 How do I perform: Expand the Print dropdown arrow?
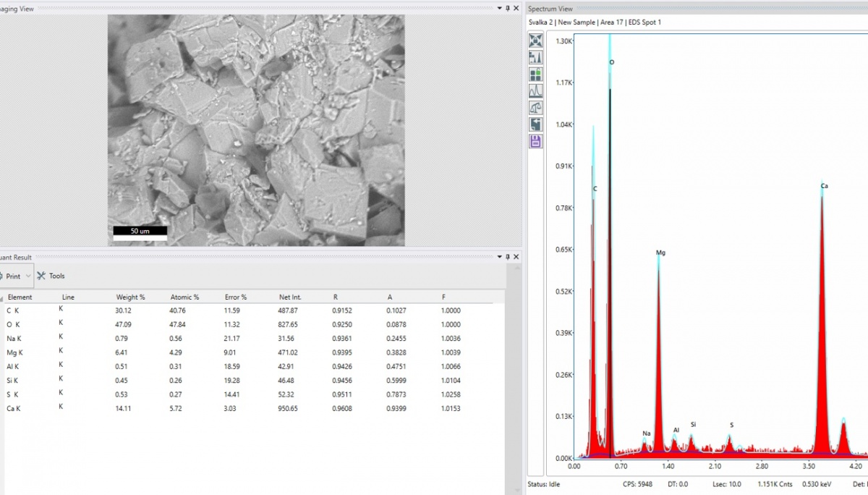click(x=28, y=276)
